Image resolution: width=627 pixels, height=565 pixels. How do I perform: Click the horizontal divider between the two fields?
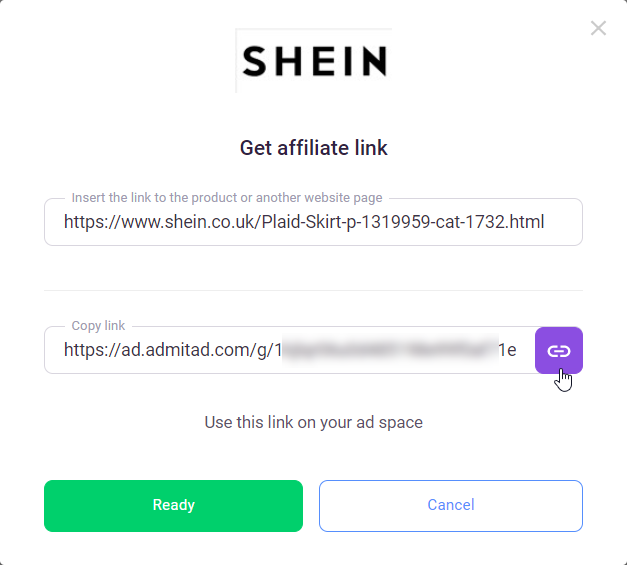[313, 290]
